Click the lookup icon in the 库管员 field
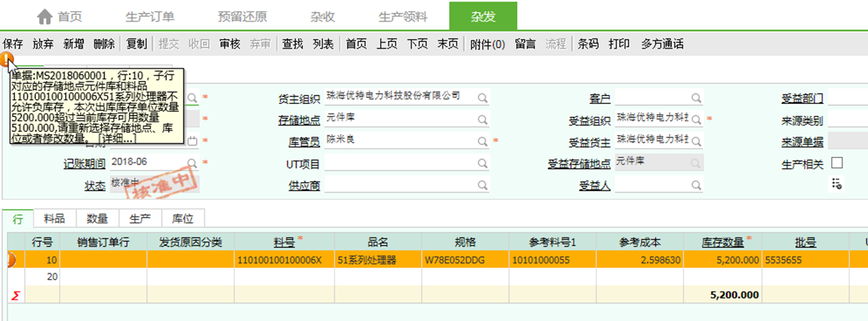 pyautogui.click(x=482, y=142)
